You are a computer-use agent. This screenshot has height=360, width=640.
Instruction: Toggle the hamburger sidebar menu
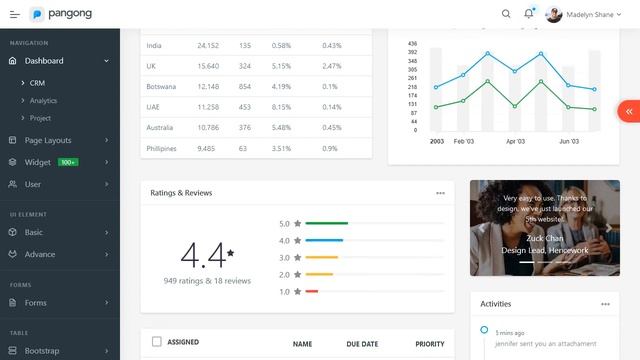click(x=15, y=15)
